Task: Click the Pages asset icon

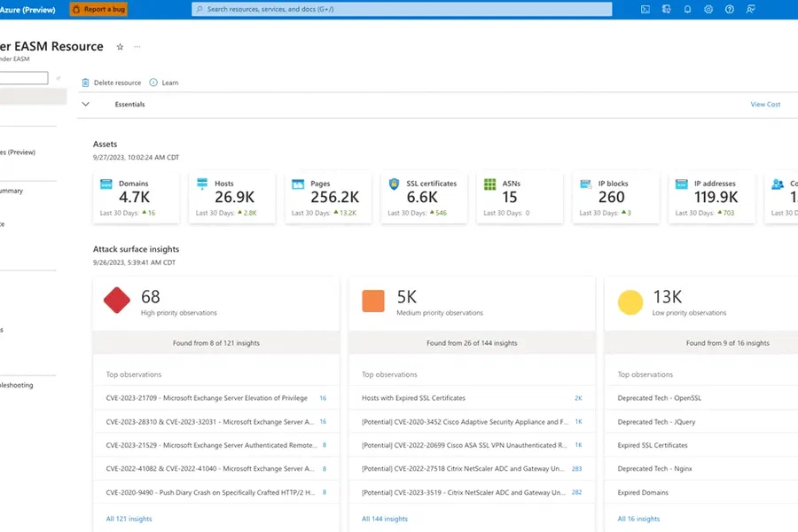Action: pos(298,184)
